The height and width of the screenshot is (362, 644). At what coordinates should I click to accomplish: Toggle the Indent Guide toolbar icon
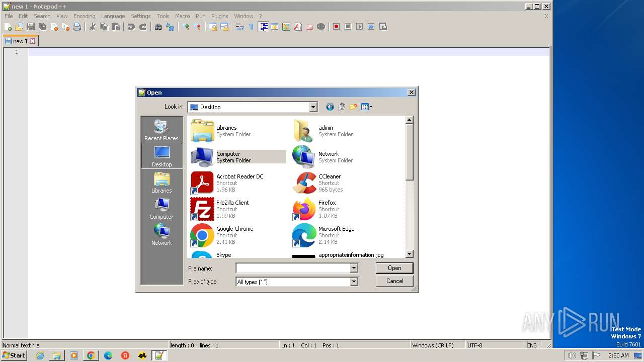263,27
